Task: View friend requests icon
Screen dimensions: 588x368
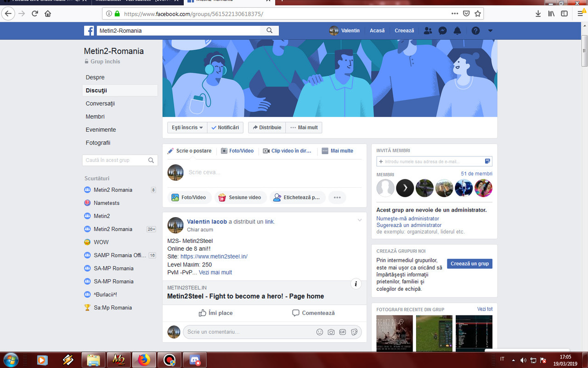Action: coord(428,30)
